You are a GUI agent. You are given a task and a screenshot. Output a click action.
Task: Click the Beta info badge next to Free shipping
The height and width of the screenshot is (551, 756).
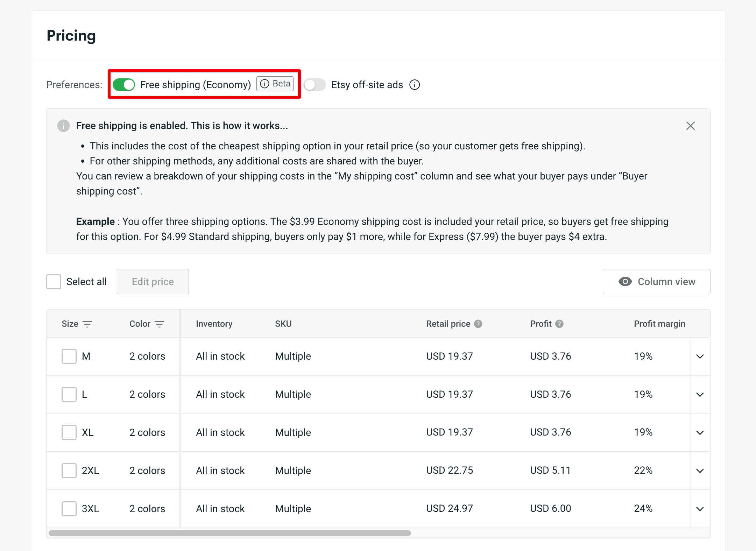point(275,84)
